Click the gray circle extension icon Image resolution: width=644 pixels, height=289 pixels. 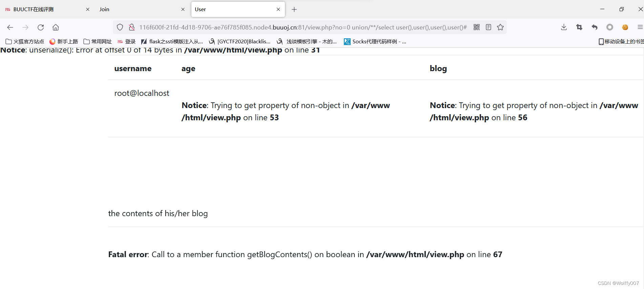click(610, 27)
